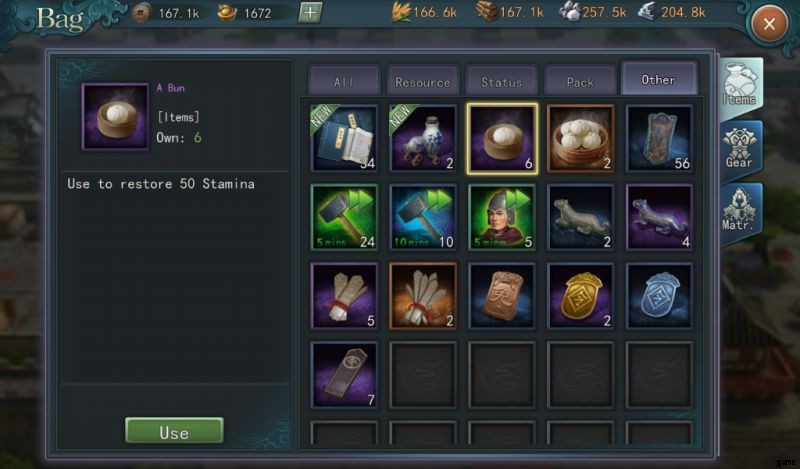Image resolution: width=800 pixels, height=469 pixels.
Task: Use the selected bun item
Action: tap(174, 432)
